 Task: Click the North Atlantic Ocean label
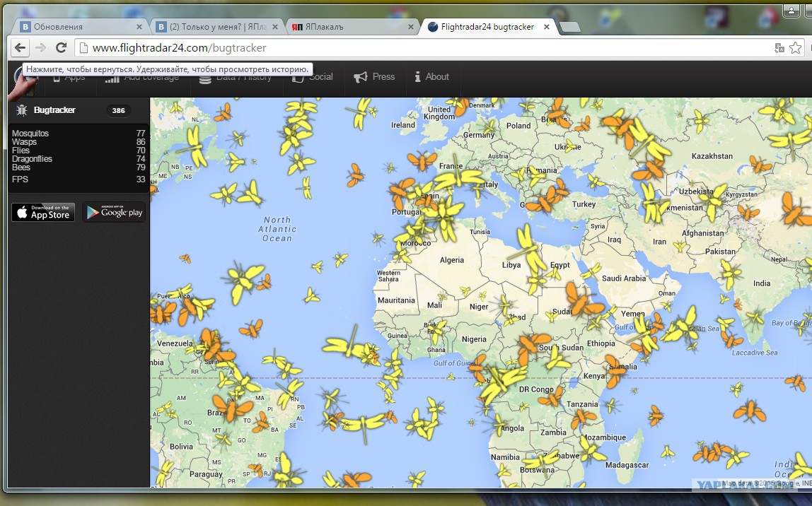pos(277,229)
